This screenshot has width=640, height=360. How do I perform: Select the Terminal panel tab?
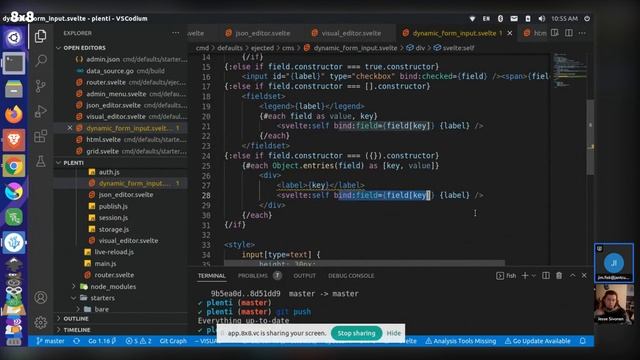[x=211, y=276]
